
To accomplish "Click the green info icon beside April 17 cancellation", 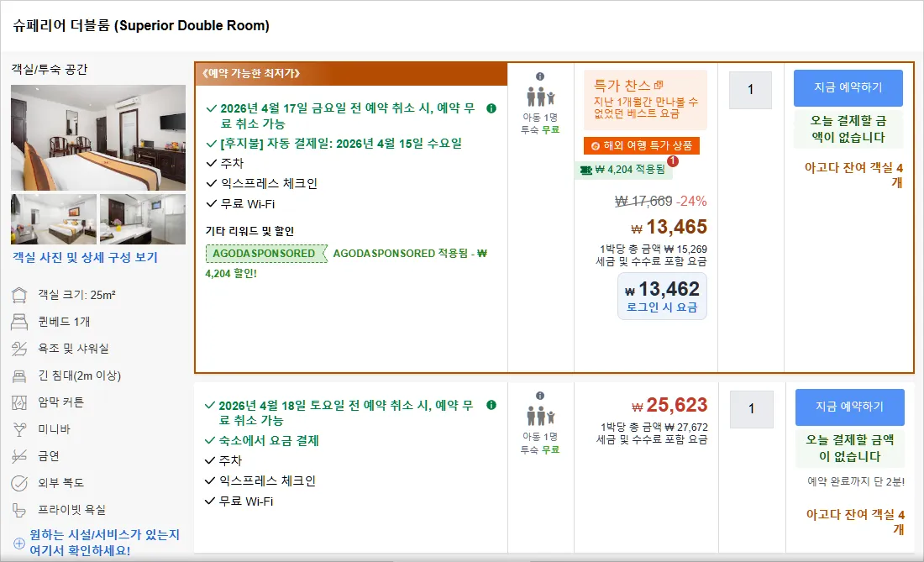I will 491,108.
